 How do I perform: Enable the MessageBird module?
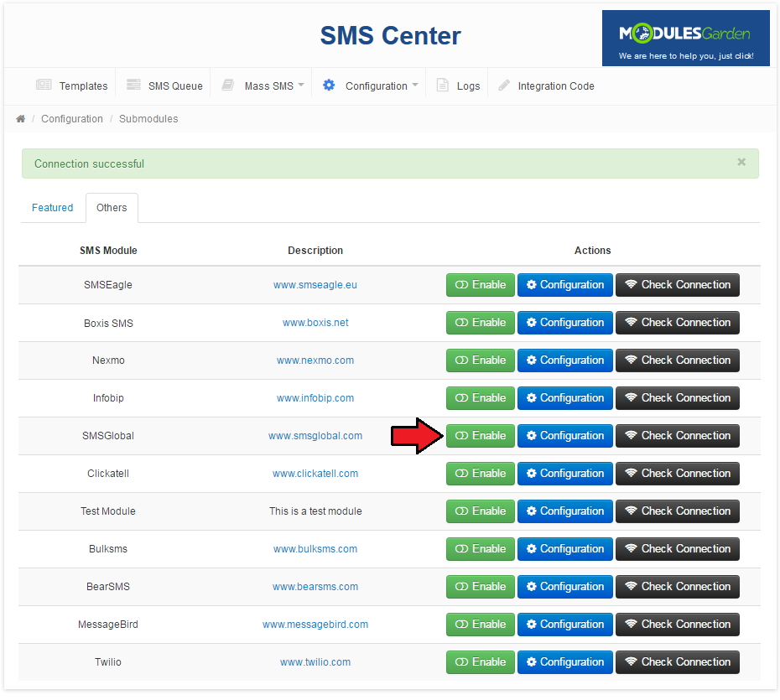480,625
